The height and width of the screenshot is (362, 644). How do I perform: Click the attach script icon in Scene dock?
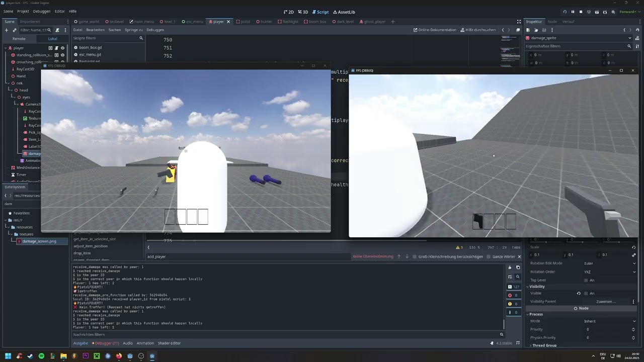(x=57, y=30)
